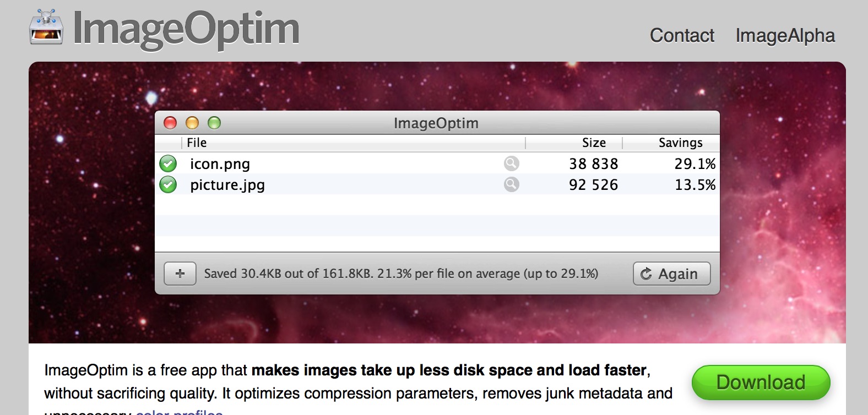Follow the color profiles link
This screenshot has height=415, width=868.
[x=179, y=412]
